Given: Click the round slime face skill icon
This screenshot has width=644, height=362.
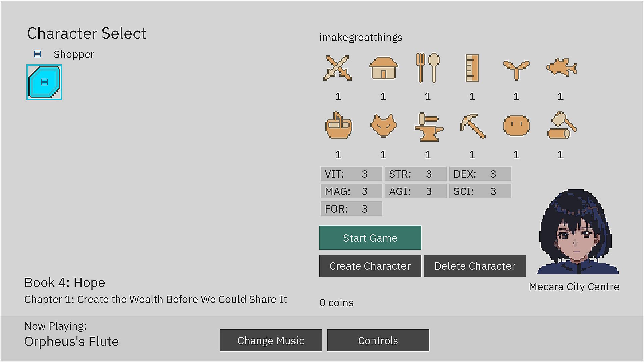Looking at the screenshot, I should [516, 126].
